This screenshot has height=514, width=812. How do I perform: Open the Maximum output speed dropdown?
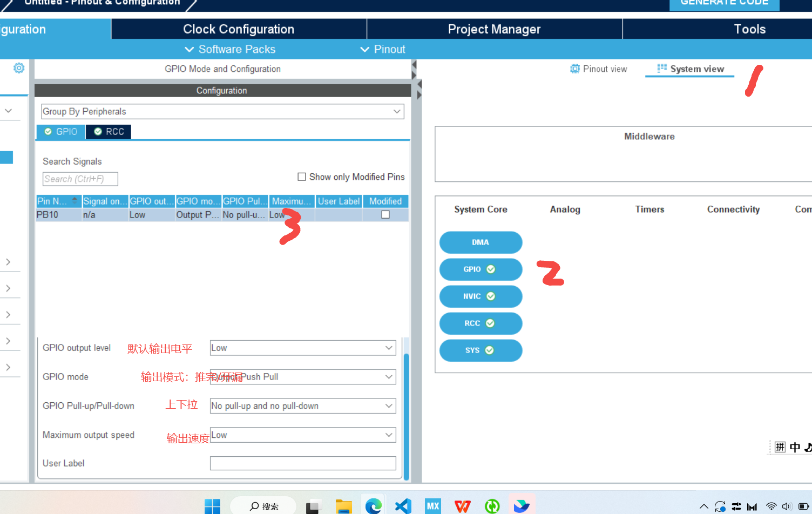click(x=303, y=435)
